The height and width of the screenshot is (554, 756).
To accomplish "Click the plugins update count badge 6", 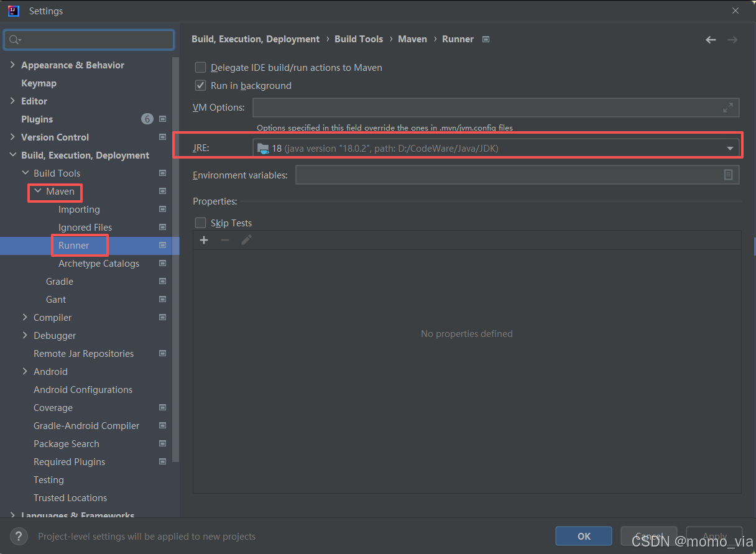I will [x=147, y=119].
